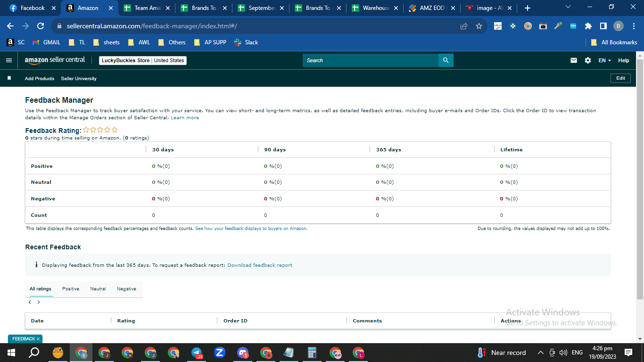Open the EN language dropdown
Image resolution: width=644 pixels, height=362 pixels.
click(x=604, y=60)
